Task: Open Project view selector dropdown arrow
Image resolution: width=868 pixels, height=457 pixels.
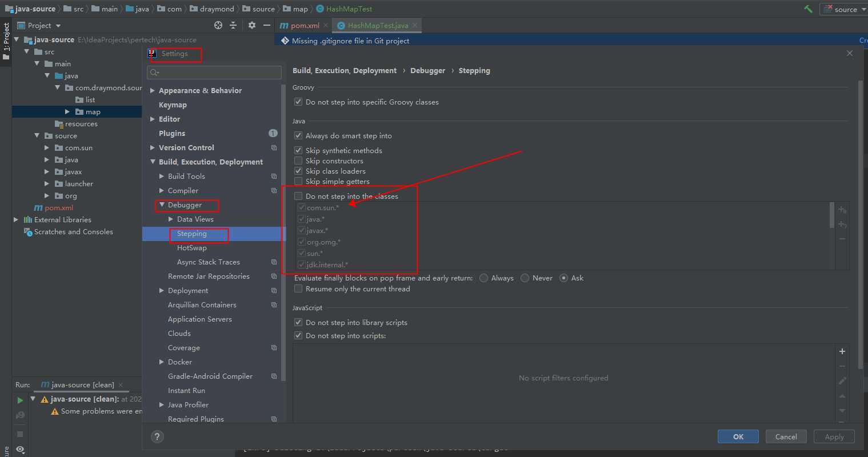Action: point(58,26)
